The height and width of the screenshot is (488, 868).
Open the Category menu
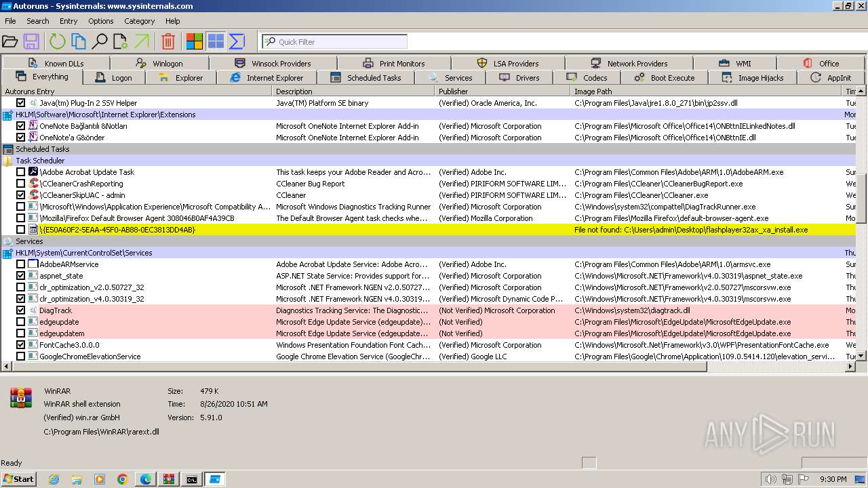(x=140, y=21)
